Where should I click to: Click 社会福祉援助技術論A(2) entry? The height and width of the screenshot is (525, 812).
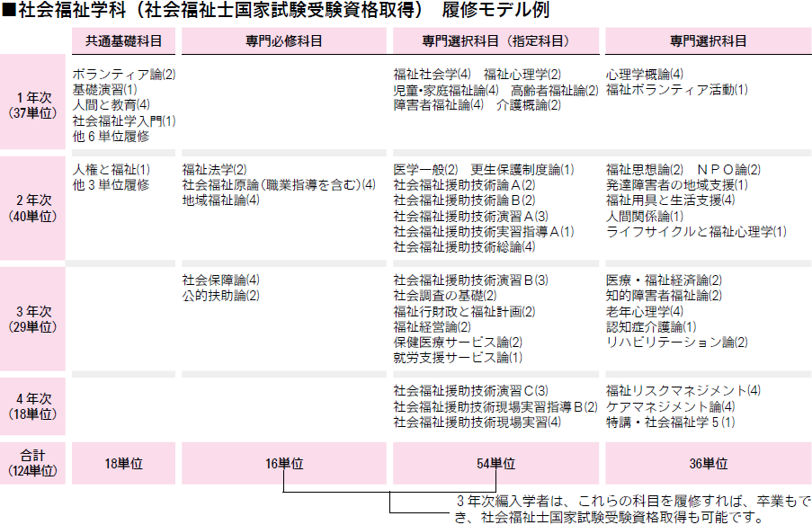tap(464, 185)
